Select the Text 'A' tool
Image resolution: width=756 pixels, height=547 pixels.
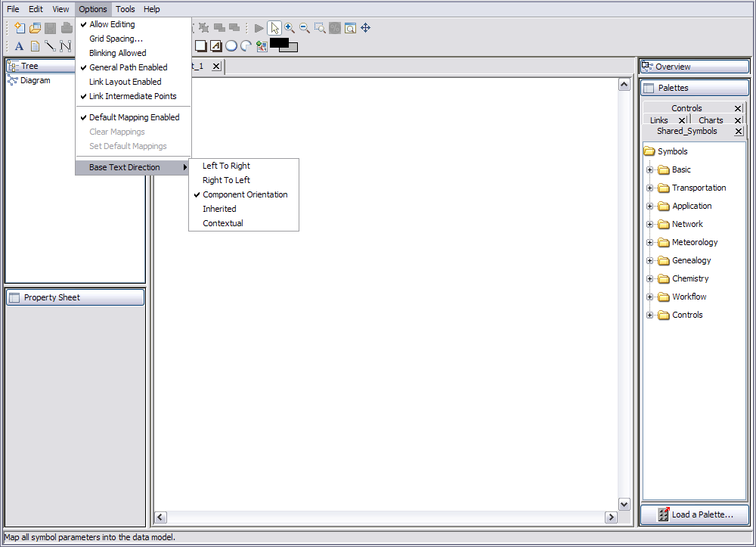tap(20, 46)
